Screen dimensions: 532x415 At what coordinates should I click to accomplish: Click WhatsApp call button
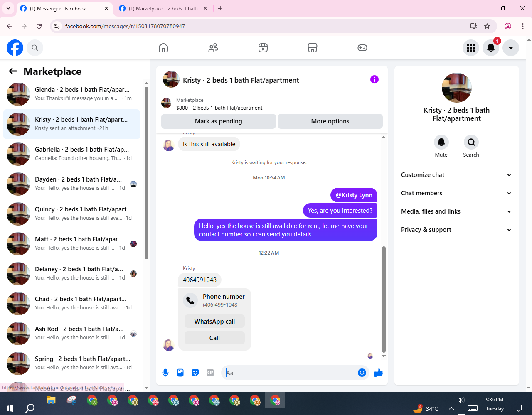coord(214,322)
